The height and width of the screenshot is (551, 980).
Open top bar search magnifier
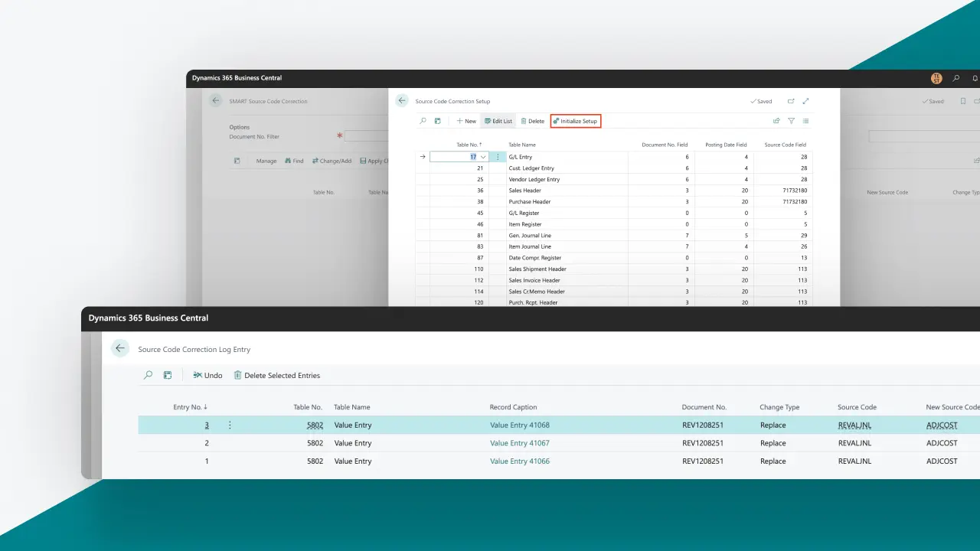pyautogui.click(x=956, y=78)
